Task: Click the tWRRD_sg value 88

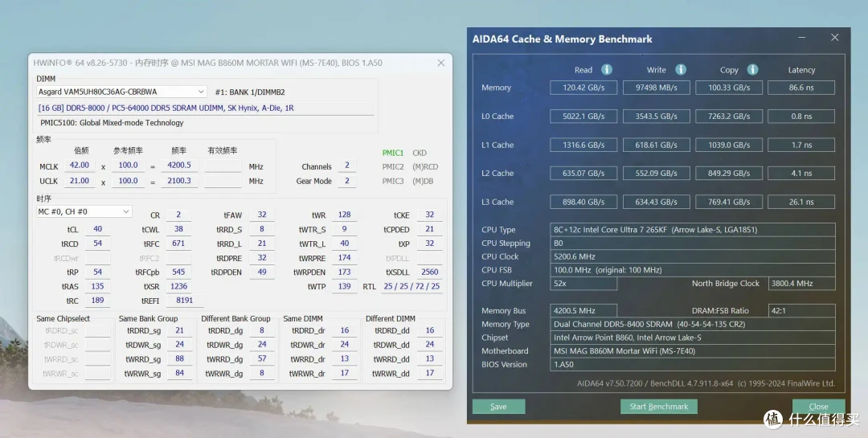Action: (x=179, y=358)
